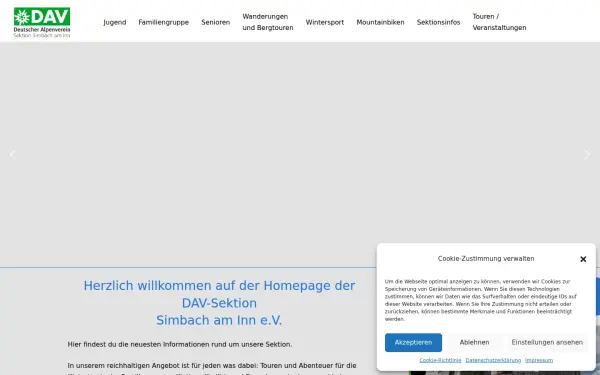Screen dimensions: 600x375
Task: Open the Familiengruppe menu item
Action: click(x=163, y=22)
